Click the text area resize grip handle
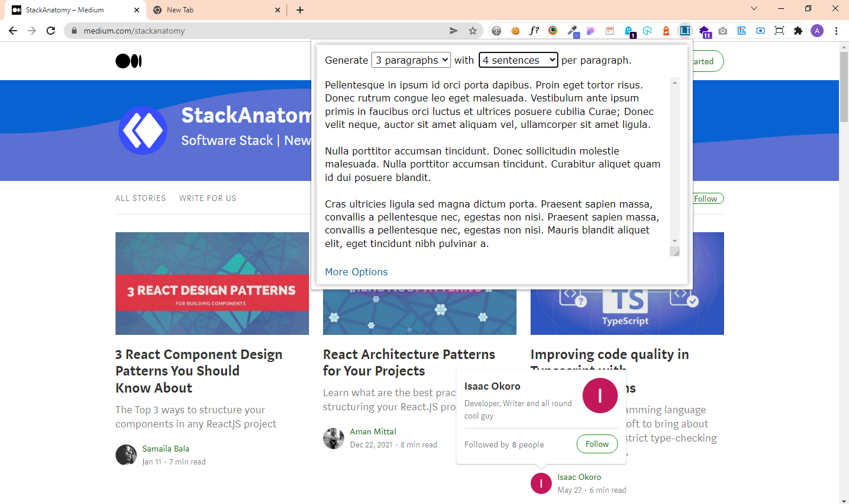 (675, 252)
